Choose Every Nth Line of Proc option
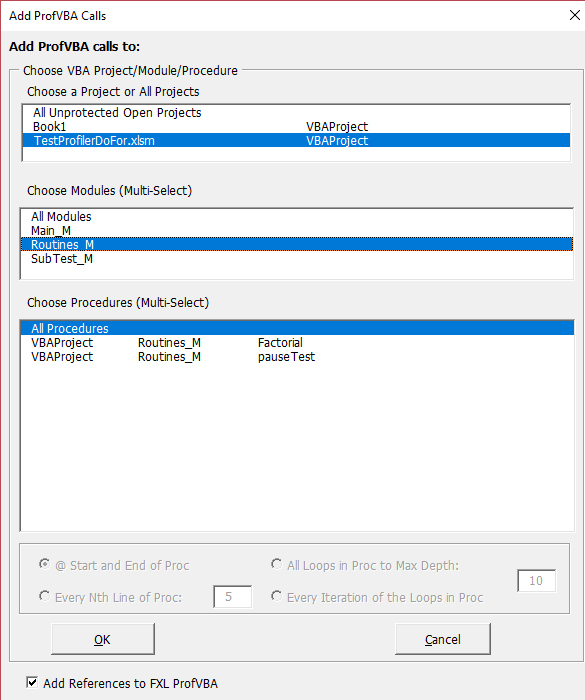The height and width of the screenshot is (700, 585). [45, 596]
